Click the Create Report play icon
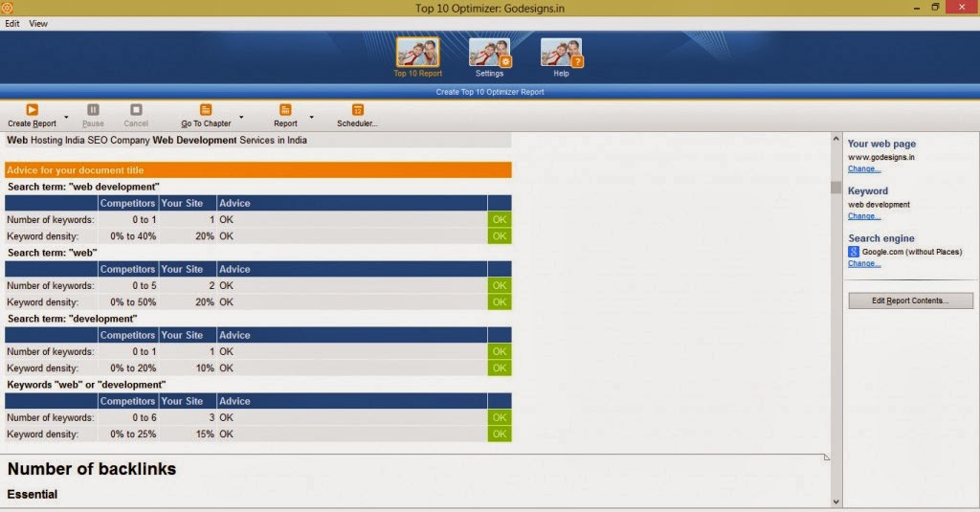 32,110
